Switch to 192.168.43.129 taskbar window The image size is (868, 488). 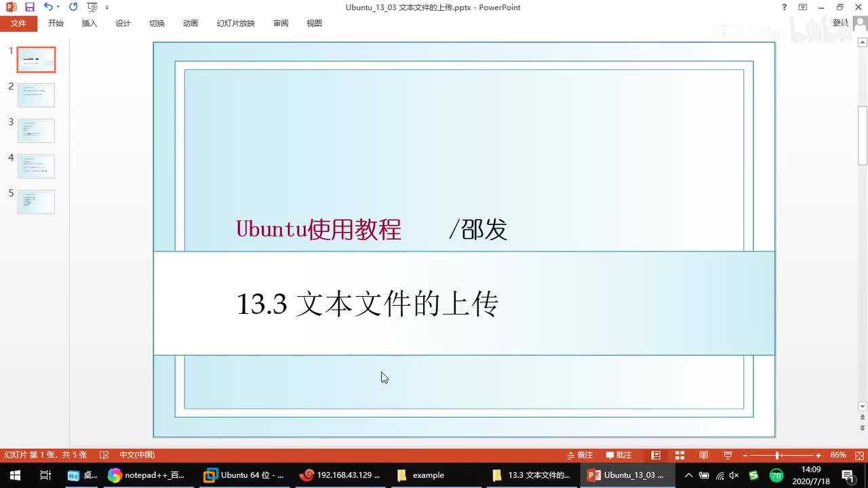pyautogui.click(x=342, y=475)
